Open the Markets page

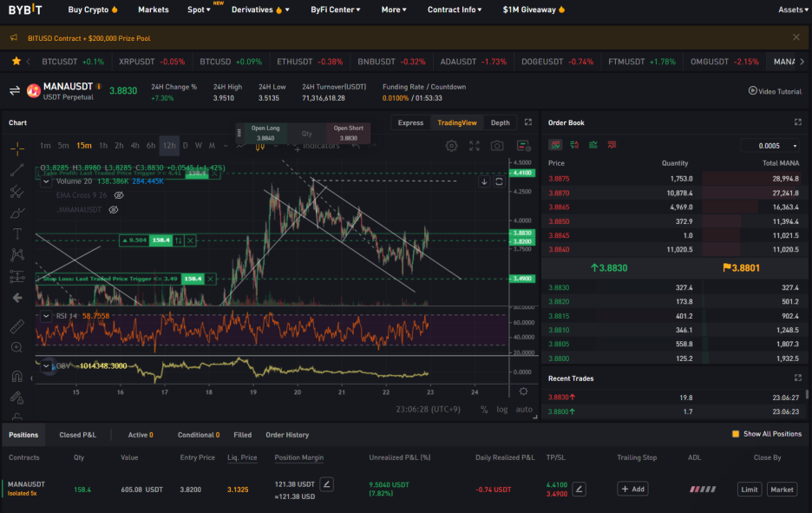click(x=154, y=10)
